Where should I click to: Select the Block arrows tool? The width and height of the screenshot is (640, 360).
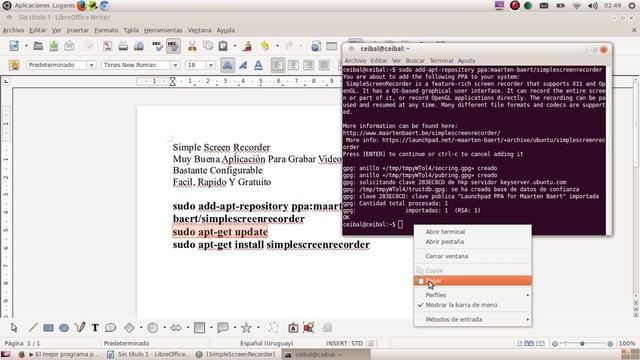(176, 327)
